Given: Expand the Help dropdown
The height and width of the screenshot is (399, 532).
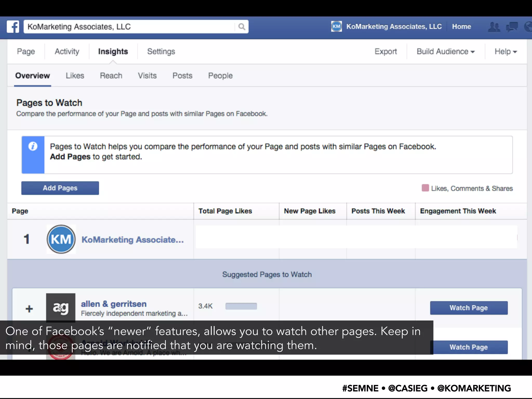Looking at the screenshot, I should tap(506, 51).
